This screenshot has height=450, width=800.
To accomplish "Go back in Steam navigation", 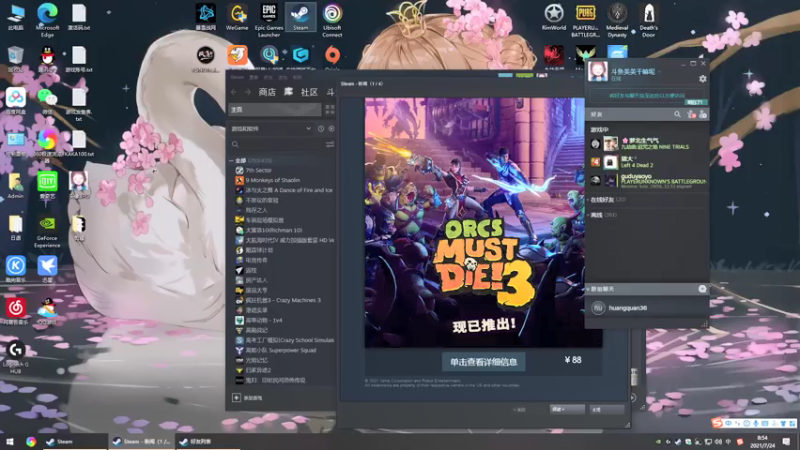I will tap(234, 92).
